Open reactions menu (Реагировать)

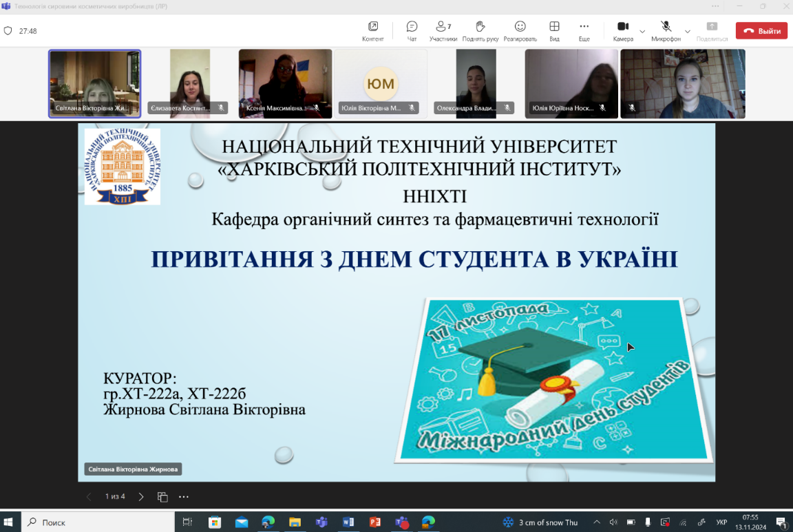(x=520, y=30)
